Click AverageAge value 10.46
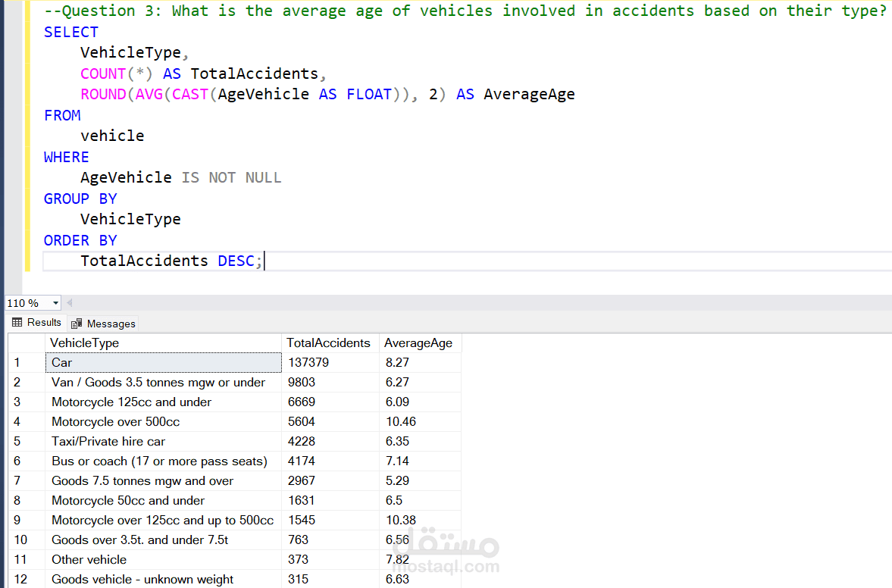The width and height of the screenshot is (892, 588). [x=421, y=421]
